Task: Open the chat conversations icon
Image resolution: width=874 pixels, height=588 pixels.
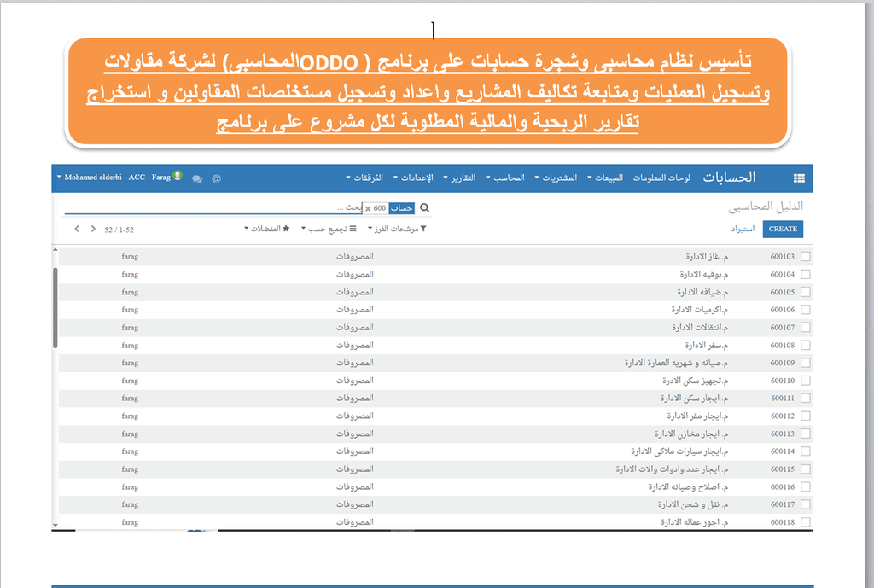Action: (197, 179)
